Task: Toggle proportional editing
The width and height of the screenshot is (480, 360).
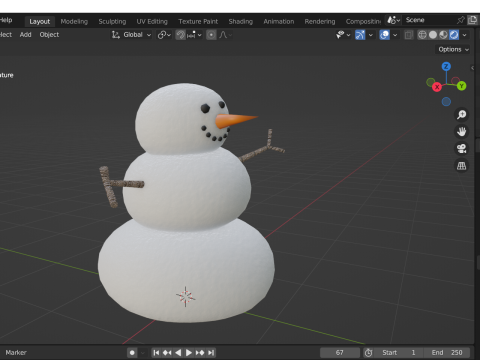Action: [211, 35]
